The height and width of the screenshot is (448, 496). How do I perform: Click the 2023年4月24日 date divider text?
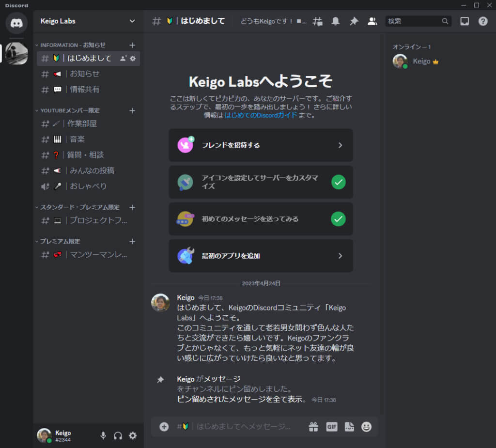(x=261, y=283)
